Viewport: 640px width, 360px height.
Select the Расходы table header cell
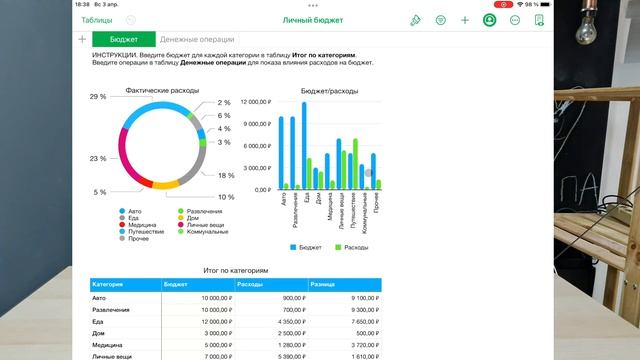click(x=271, y=284)
